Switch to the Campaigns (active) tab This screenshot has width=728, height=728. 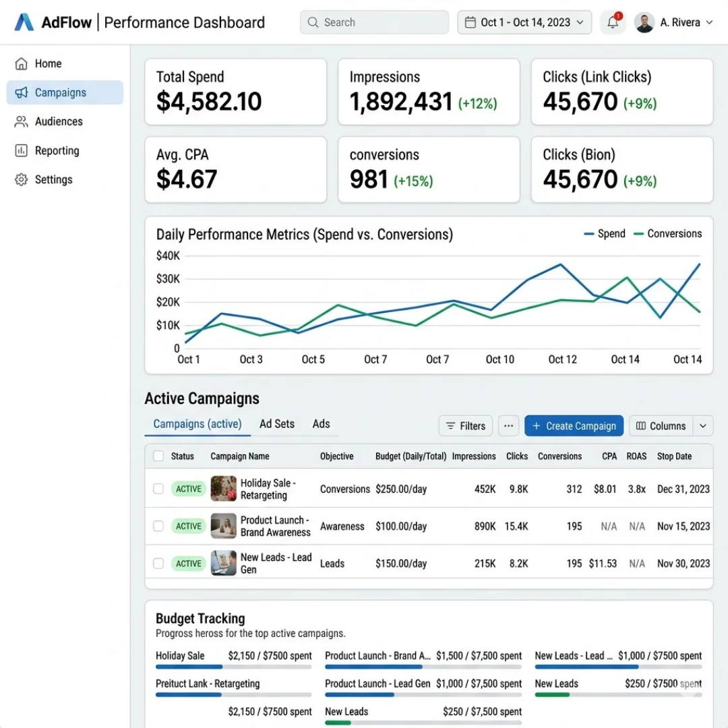(198, 424)
